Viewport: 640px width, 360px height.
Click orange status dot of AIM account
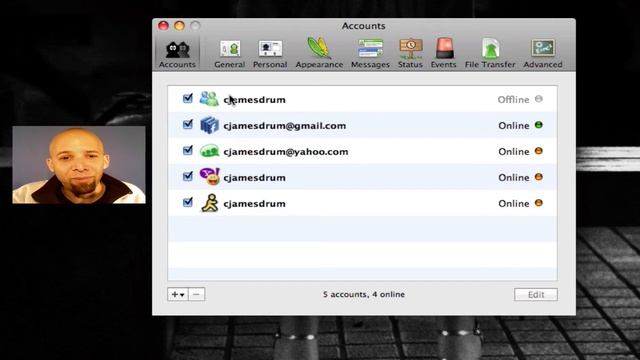pyautogui.click(x=539, y=203)
